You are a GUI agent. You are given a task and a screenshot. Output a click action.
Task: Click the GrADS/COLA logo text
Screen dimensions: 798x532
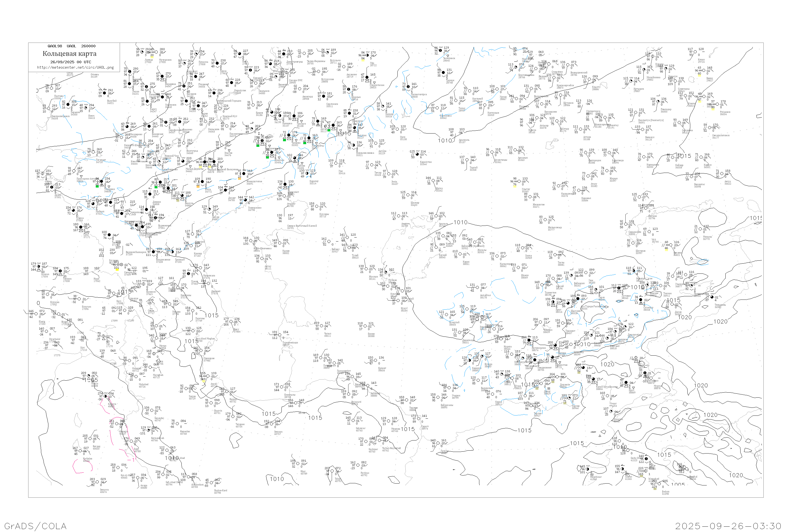coord(35,526)
